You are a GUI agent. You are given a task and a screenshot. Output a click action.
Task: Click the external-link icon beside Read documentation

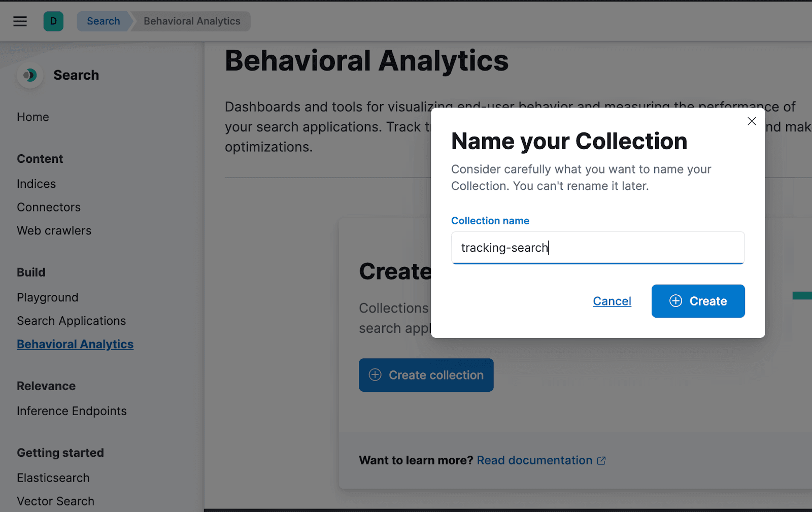click(602, 460)
